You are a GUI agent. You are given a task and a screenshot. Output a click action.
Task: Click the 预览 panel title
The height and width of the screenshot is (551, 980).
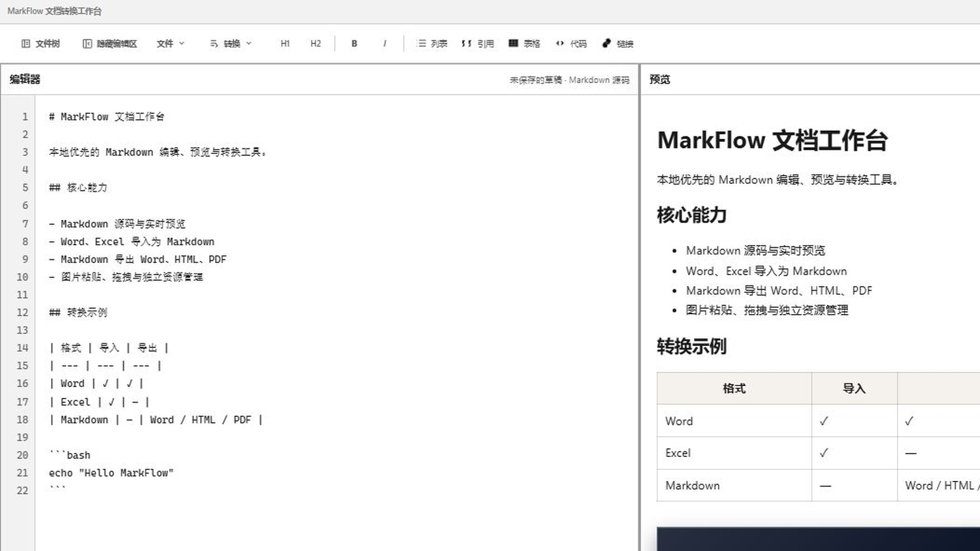click(x=659, y=80)
